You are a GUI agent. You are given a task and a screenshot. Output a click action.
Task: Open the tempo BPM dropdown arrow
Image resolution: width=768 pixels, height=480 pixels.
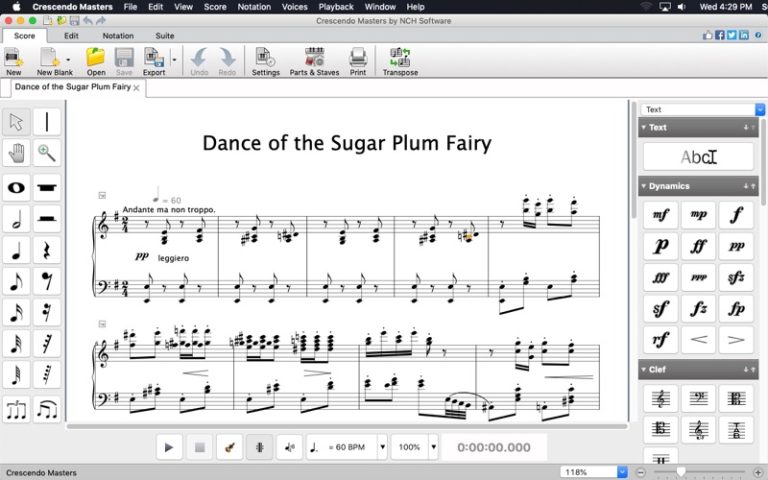coord(383,447)
